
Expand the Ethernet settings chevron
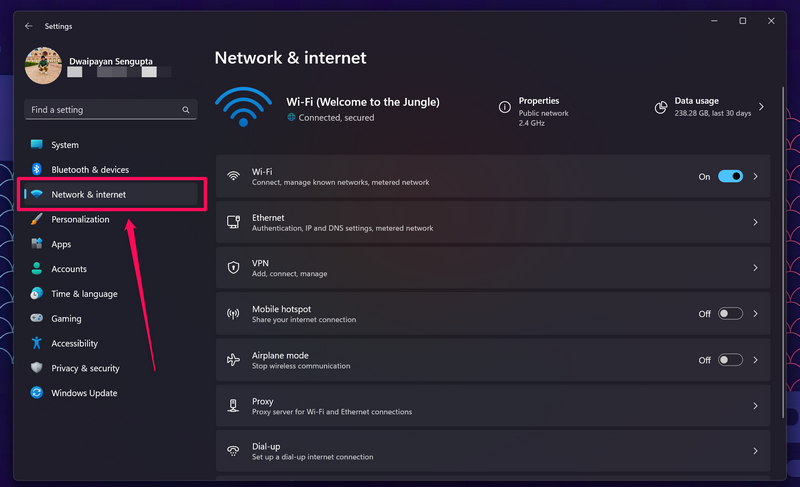click(x=755, y=223)
